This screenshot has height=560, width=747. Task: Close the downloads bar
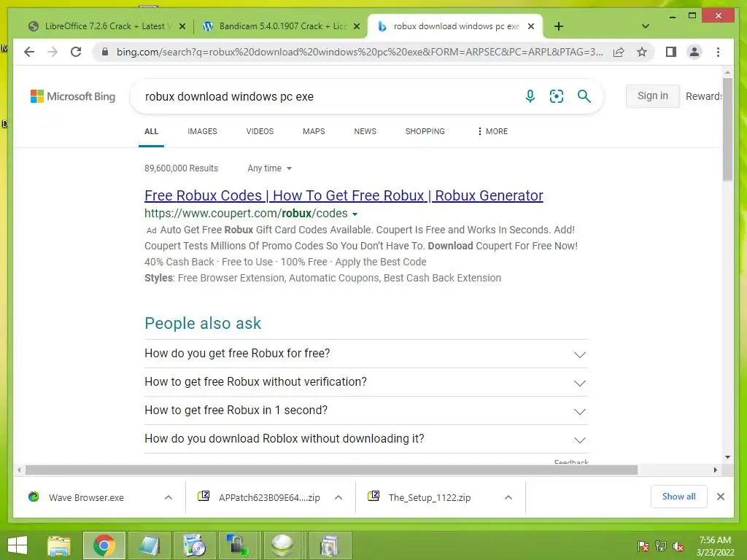(721, 497)
